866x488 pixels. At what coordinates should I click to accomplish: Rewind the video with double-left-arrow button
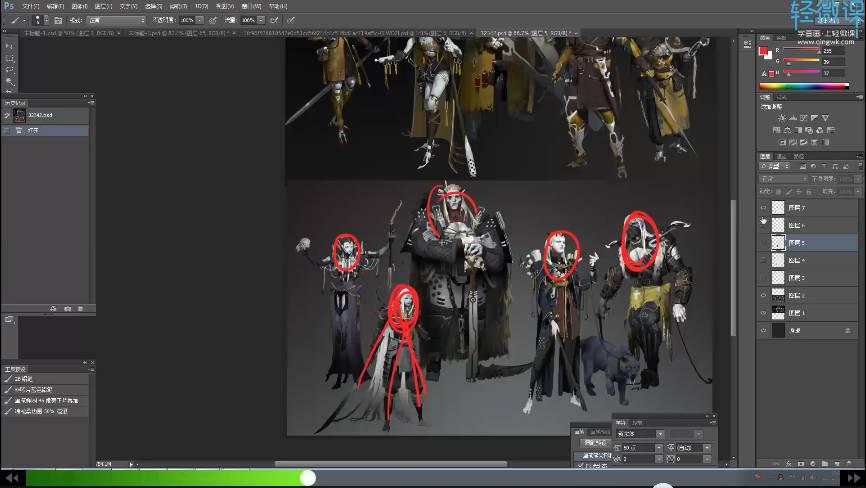tap(12, 478)
